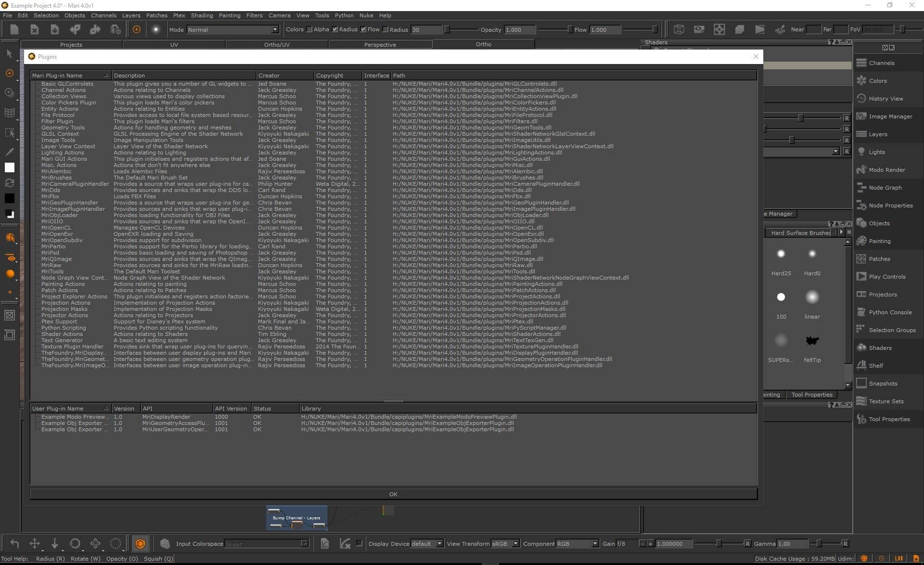This screenshot has height=565, width=924.
Task: Open the Hard Surface Brushes shelf dropdown arrow
Action: [841, 232]
